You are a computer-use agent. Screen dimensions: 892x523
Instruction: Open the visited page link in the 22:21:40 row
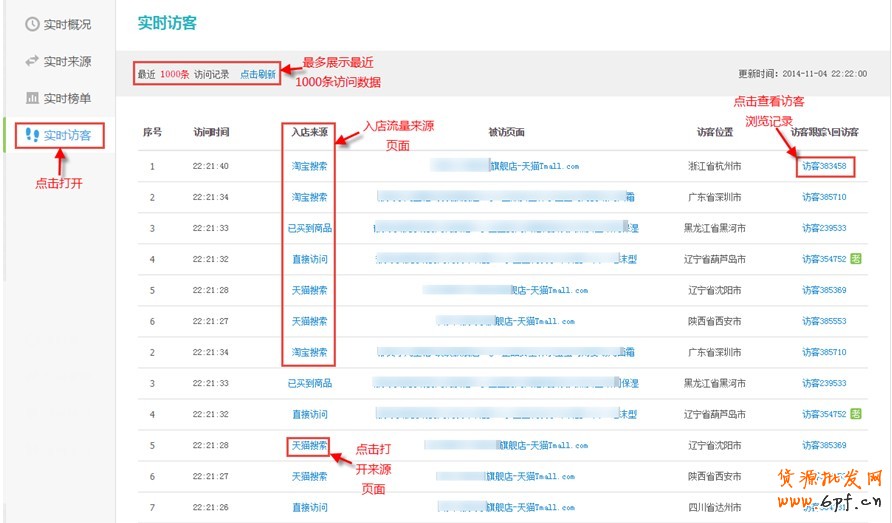tap(505, 166)
